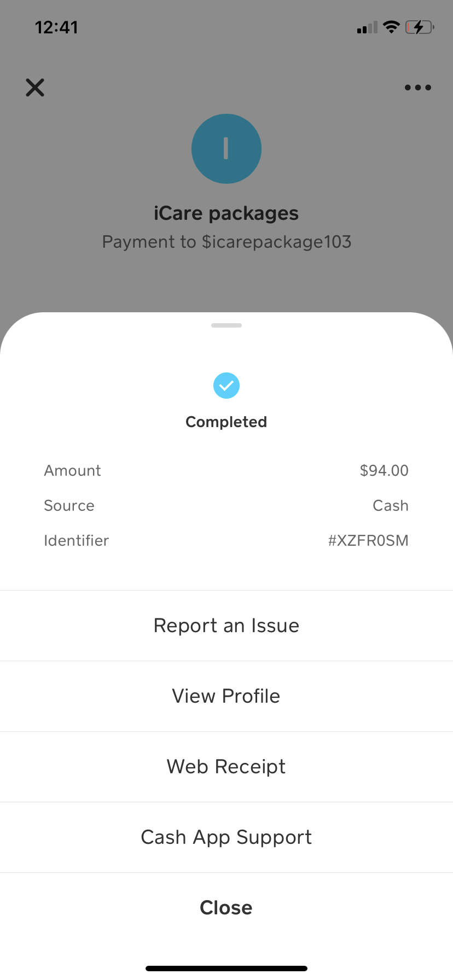
Task: Tap the Close button
Action: [x=226, y=908]
